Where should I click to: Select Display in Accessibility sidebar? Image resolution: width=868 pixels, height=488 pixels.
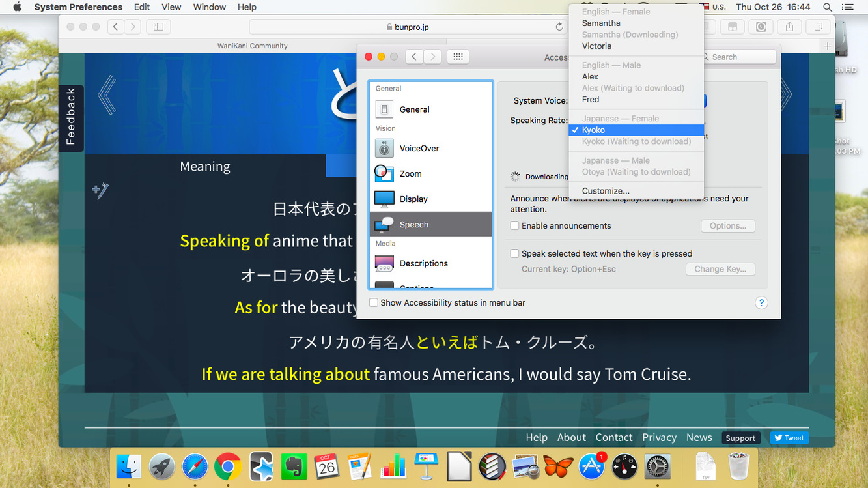click(x=431, y=199)
